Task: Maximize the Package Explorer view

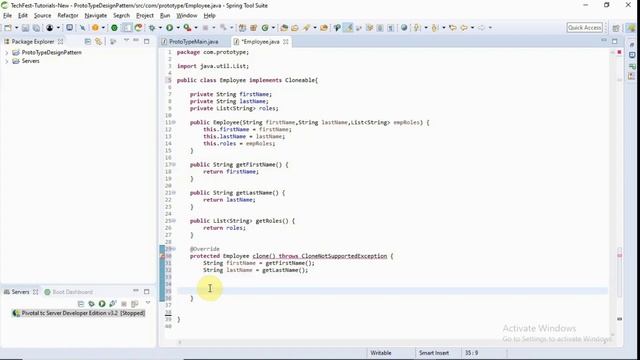Action: 147,41
